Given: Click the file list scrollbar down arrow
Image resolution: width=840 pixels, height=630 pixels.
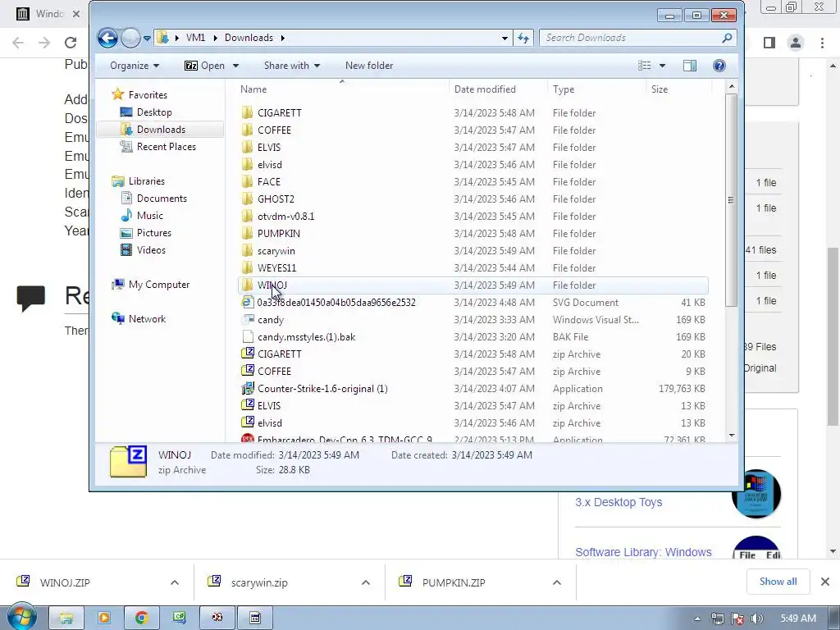Looking at the screenshot, I should pyautogui.click(x=731, y=436).
